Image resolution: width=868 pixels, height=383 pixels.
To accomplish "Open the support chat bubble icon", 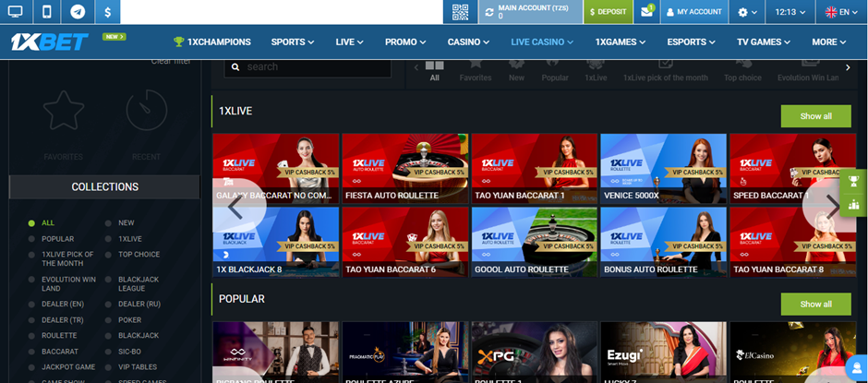I will (x=857, y=369).
